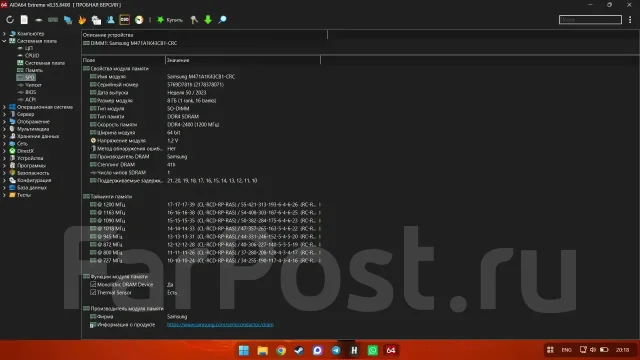Collapse the Системная плата tree node

click(x=4, y=41)
